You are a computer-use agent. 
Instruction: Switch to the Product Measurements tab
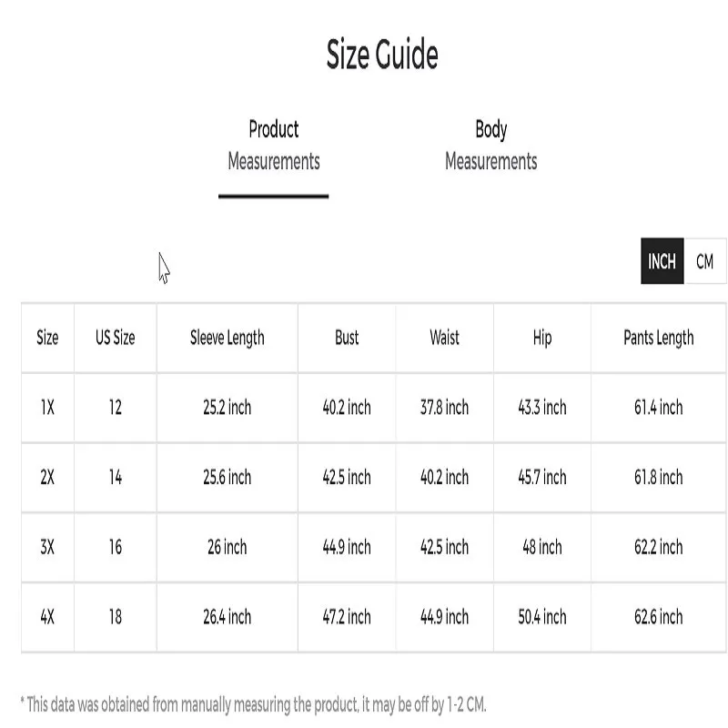(x=273, y=146)
